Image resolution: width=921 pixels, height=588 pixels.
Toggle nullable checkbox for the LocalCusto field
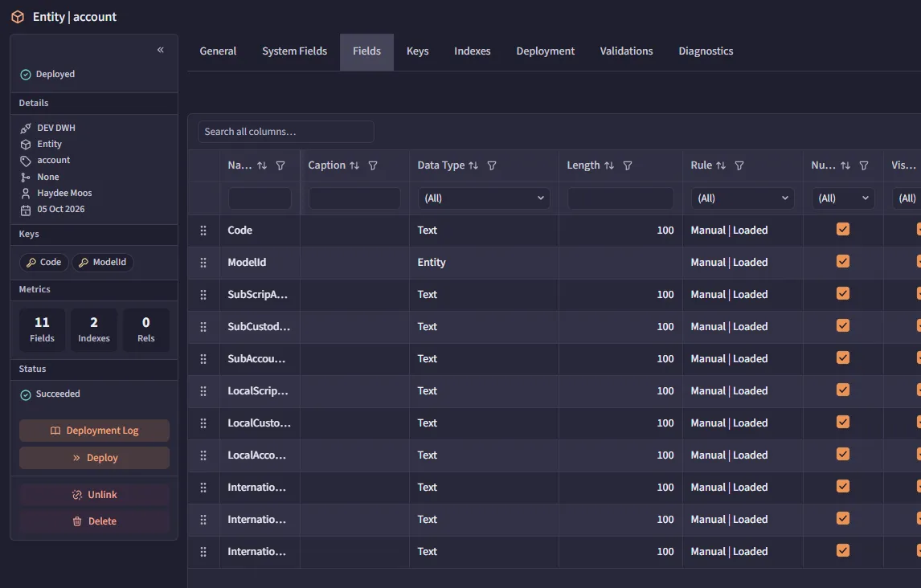(843, 422)
